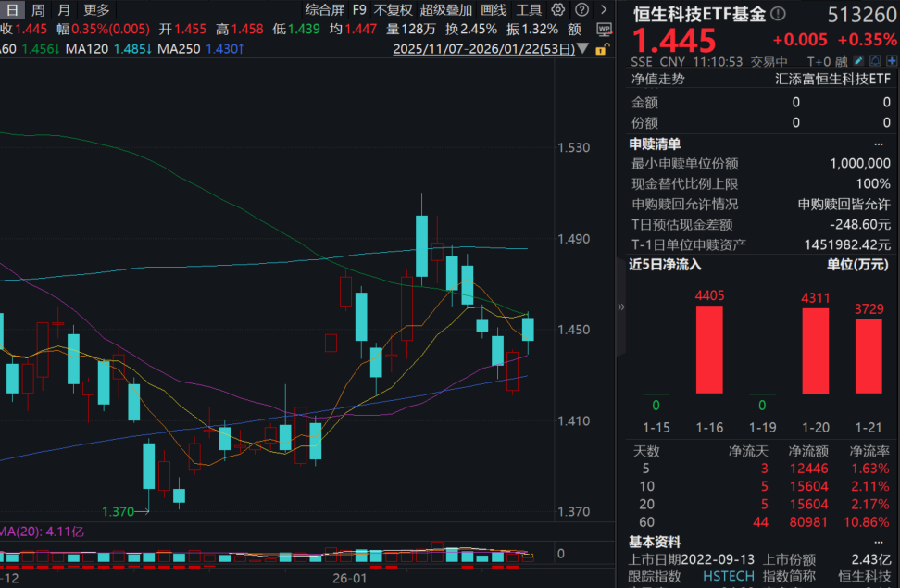Open the 基本资料 more options ellipsis
Image resolution: width=900 pixels, height=588 pixels.
click(878, 542)
